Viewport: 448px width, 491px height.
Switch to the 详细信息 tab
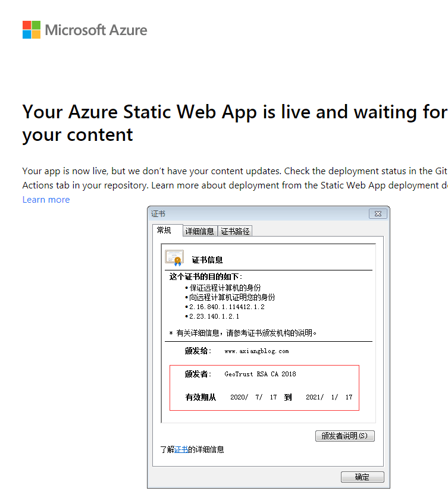pos(200,231)
